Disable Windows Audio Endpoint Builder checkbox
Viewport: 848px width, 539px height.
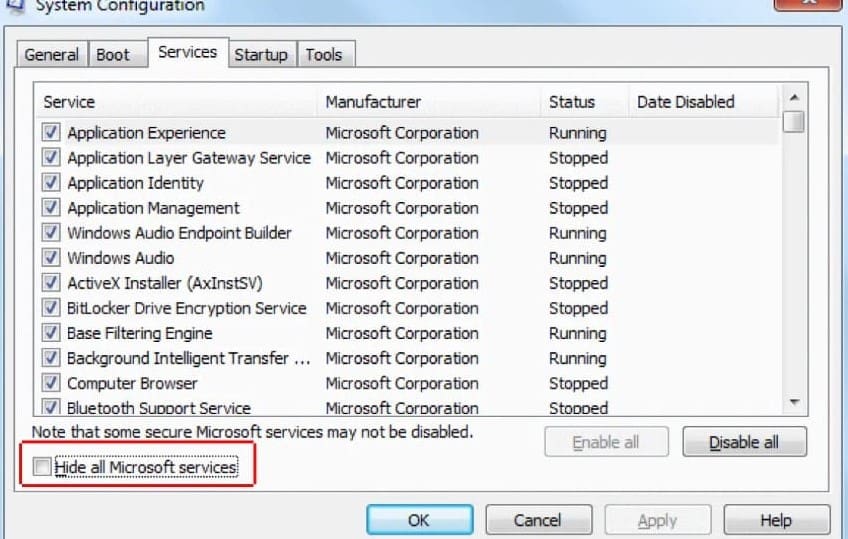[x=51, y=232]
